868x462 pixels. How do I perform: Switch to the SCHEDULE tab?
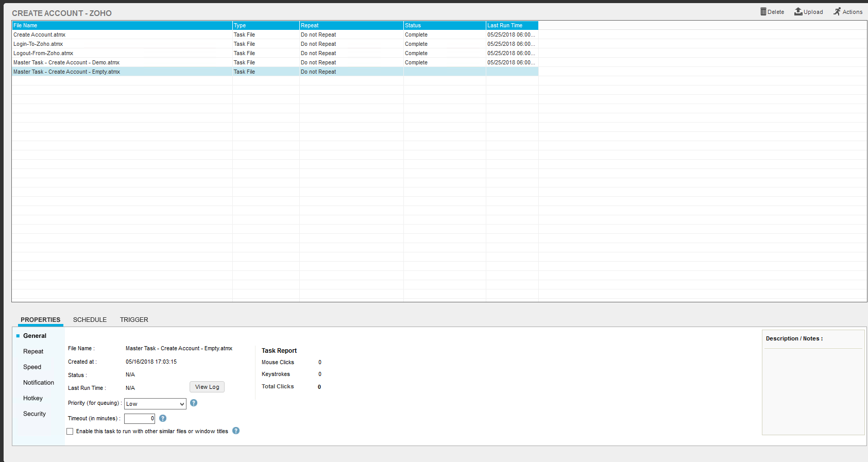coord(90,320)
